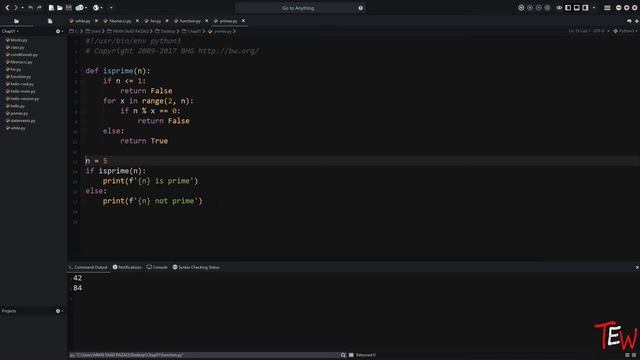Redo the last undone edit
The image size is (640, 360).
39,8
